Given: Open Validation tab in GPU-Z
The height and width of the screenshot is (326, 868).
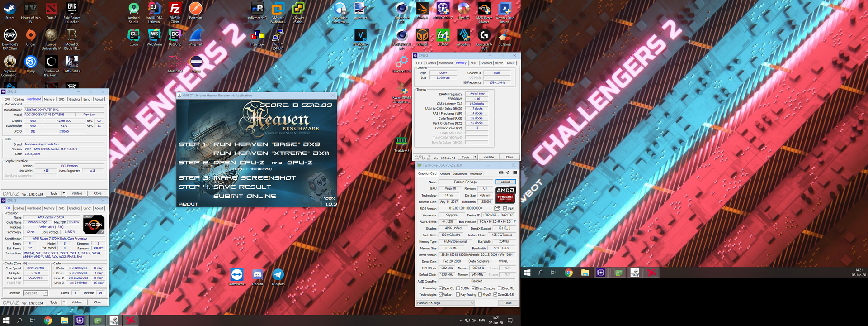Looking at the screenshot, I should tap(476, 174).
